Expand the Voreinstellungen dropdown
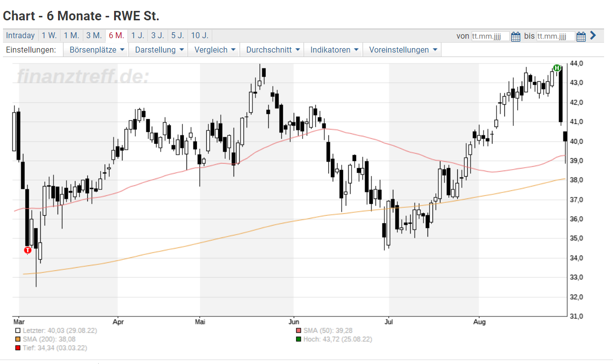613x364 pixels. pyautogui.click(x=403, y=50)
